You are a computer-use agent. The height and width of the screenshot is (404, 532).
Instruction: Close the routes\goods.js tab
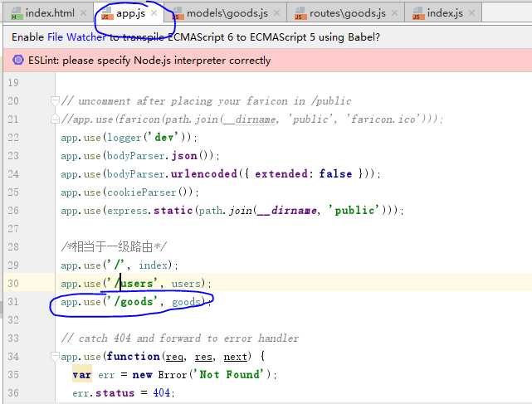point(394,13)
